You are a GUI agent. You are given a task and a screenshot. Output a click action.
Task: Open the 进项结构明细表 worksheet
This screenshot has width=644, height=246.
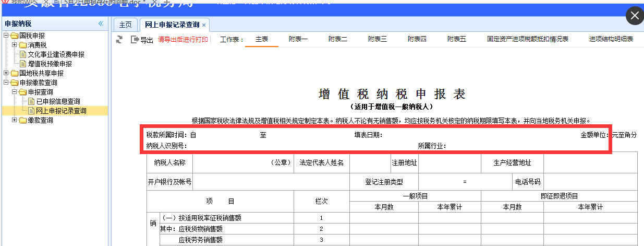pos(611,39)
